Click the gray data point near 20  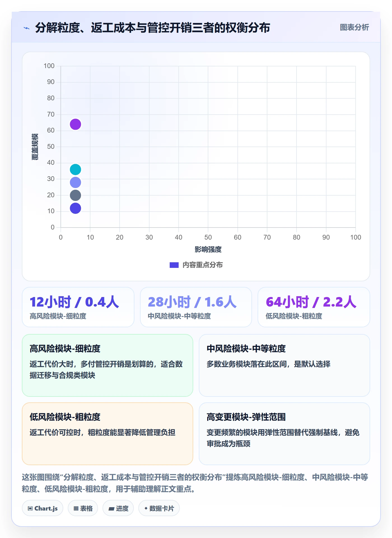(x=75, y=195)
